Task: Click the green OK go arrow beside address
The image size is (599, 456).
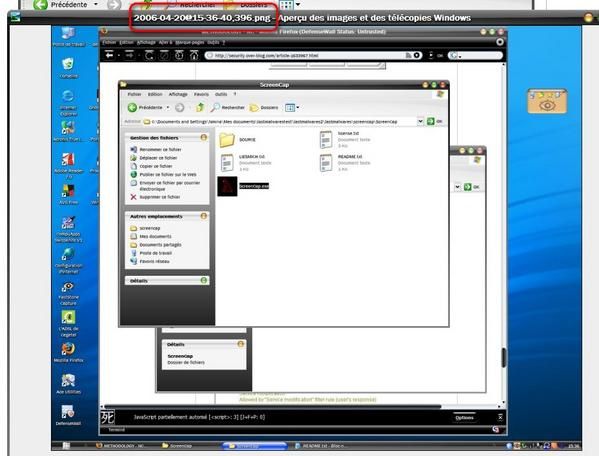Action: (x=431, y=121)
